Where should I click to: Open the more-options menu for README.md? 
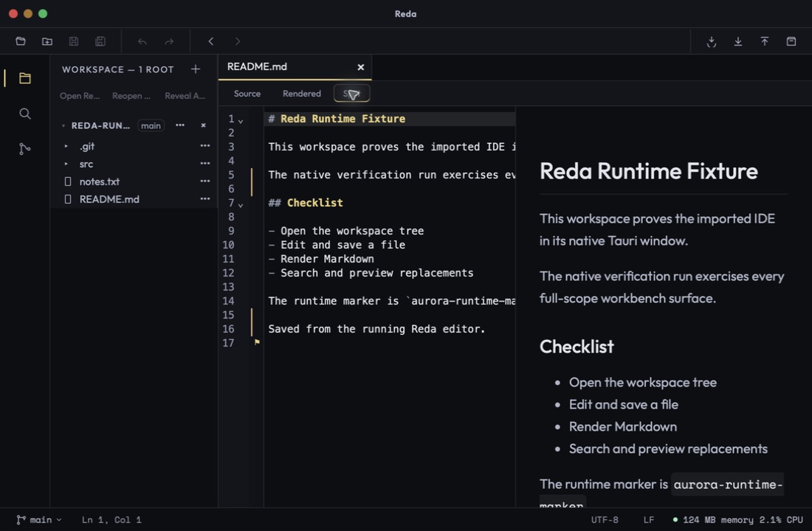205,198
